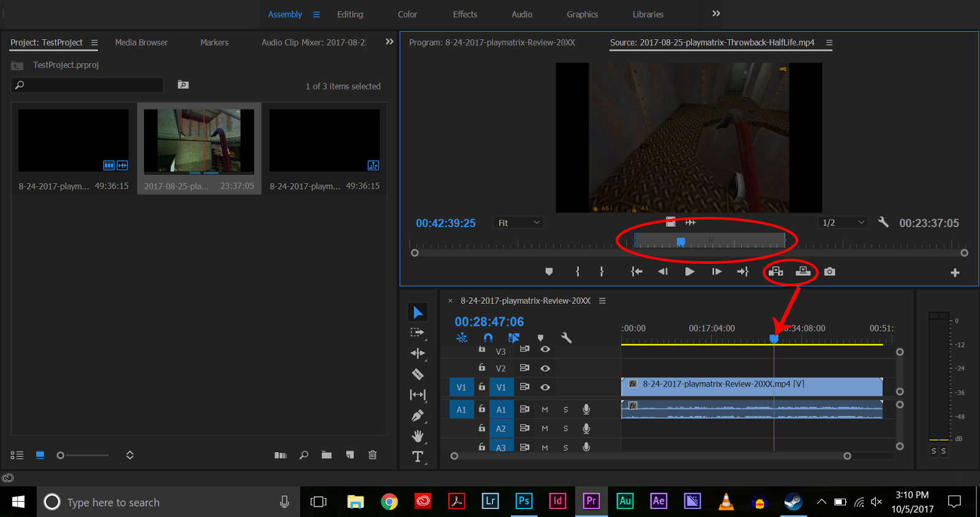Open the Media Browser tab

[141, 42]
